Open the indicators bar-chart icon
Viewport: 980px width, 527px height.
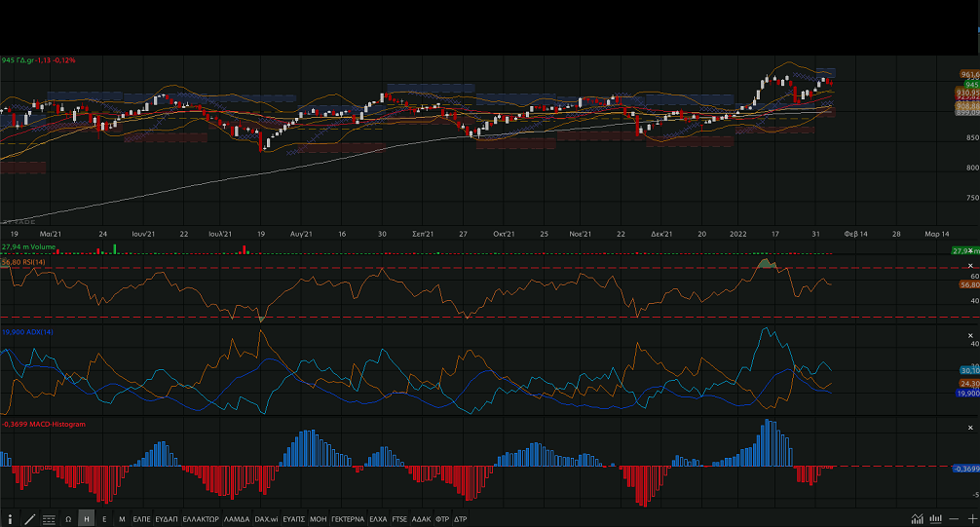[936, 519]
